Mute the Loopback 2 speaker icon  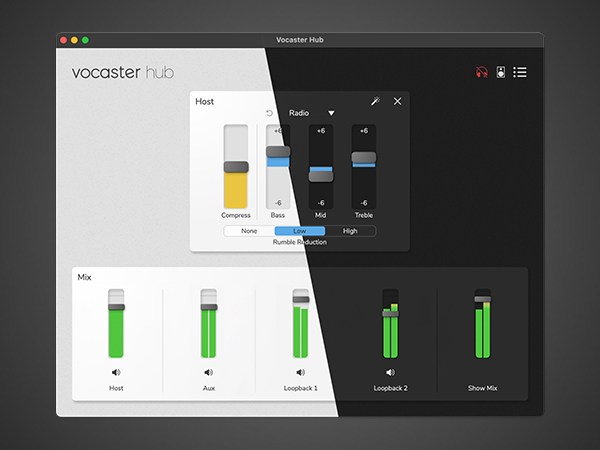click(390, 372)
